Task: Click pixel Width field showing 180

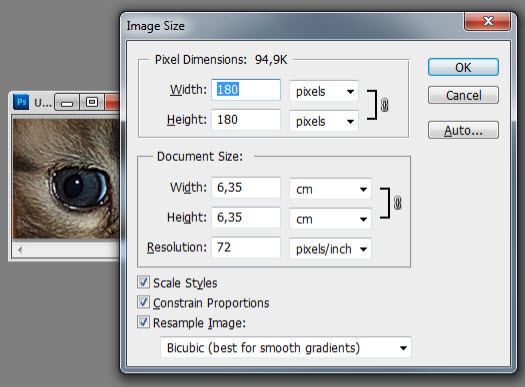Action: pyautogui.click(x=246, y=90)
